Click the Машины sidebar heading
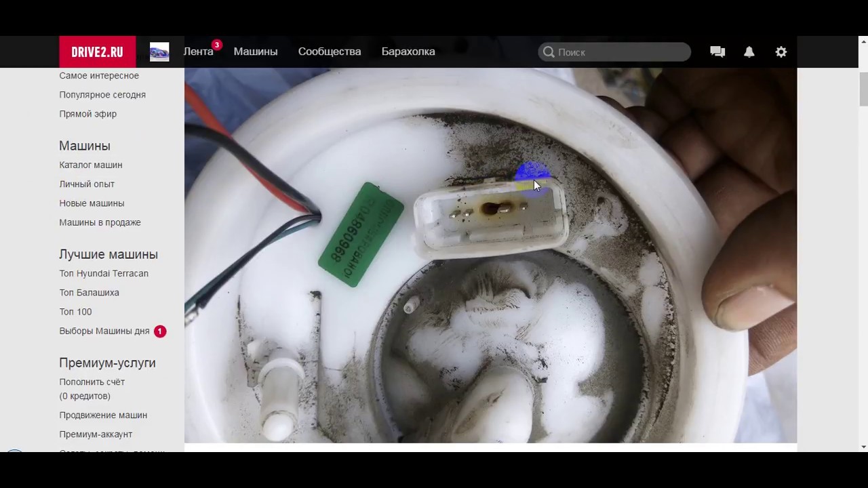 (x=85, y=146)
